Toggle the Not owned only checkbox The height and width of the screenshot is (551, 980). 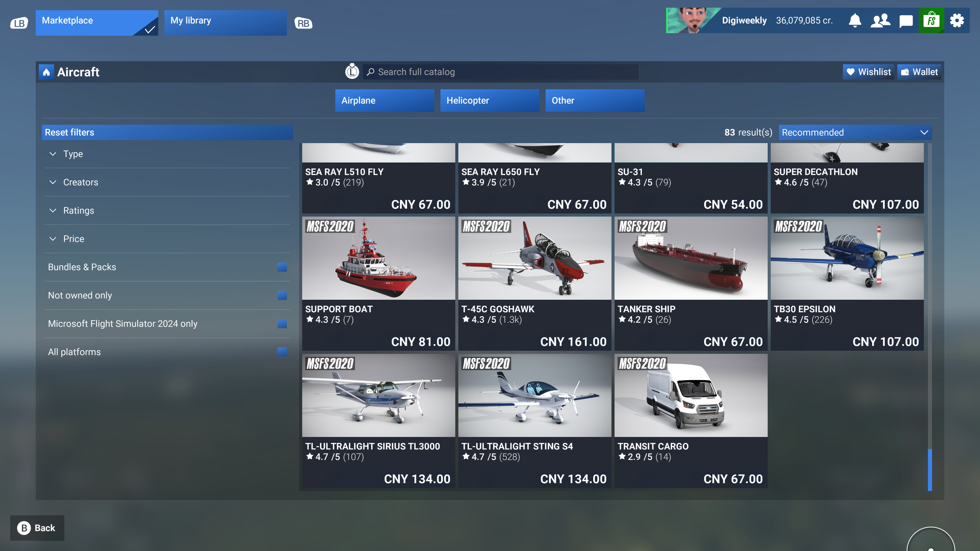point(282,295)
